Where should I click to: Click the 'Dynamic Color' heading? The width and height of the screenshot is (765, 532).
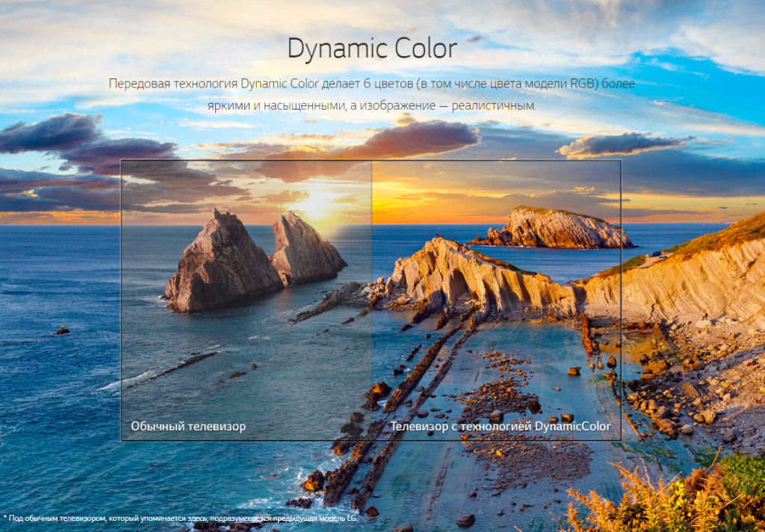(372, 49)
